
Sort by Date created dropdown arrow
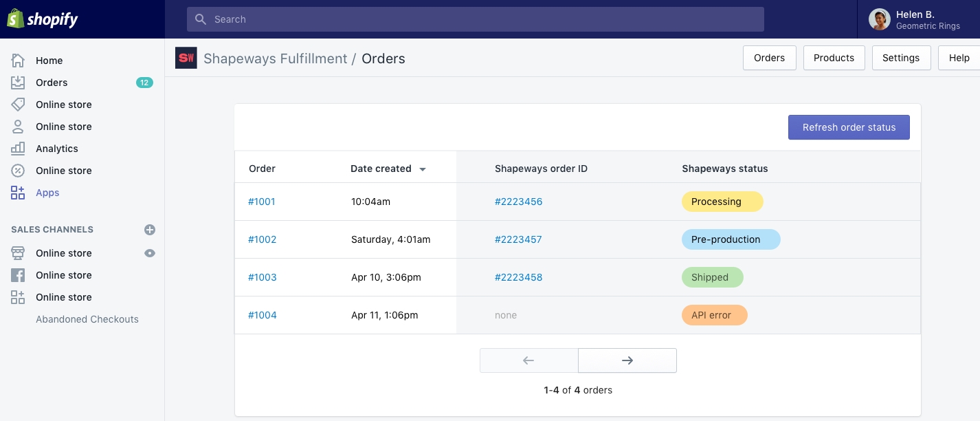423,169
